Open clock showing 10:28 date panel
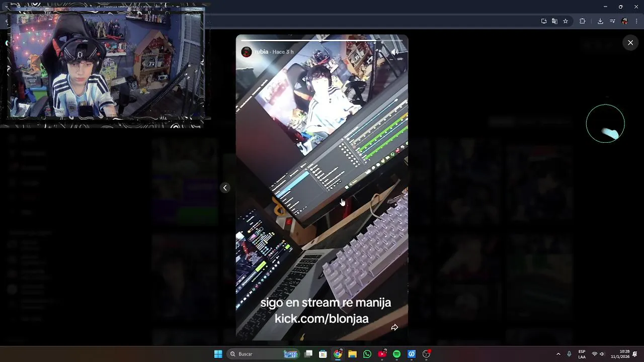 coord(620,354)
